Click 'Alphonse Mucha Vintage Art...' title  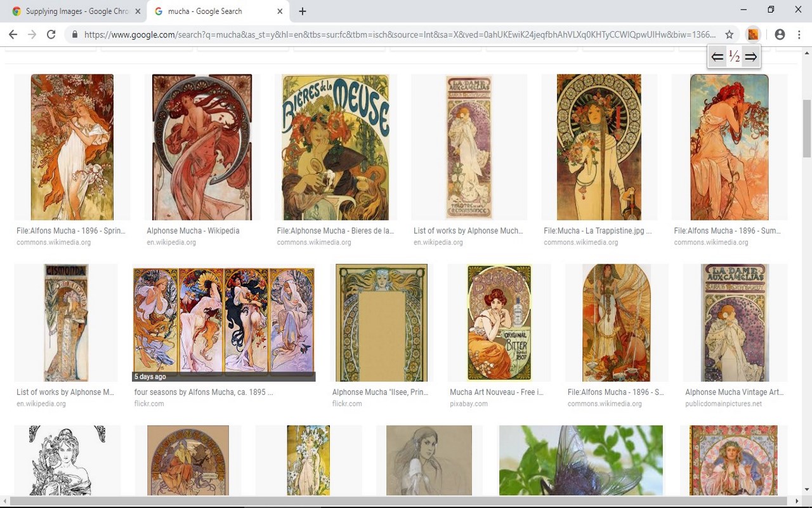734,392
